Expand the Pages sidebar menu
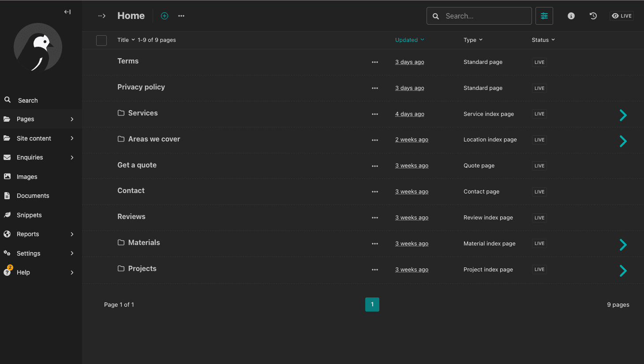This screenshot has height=364, width=644. tap(41, 119)
